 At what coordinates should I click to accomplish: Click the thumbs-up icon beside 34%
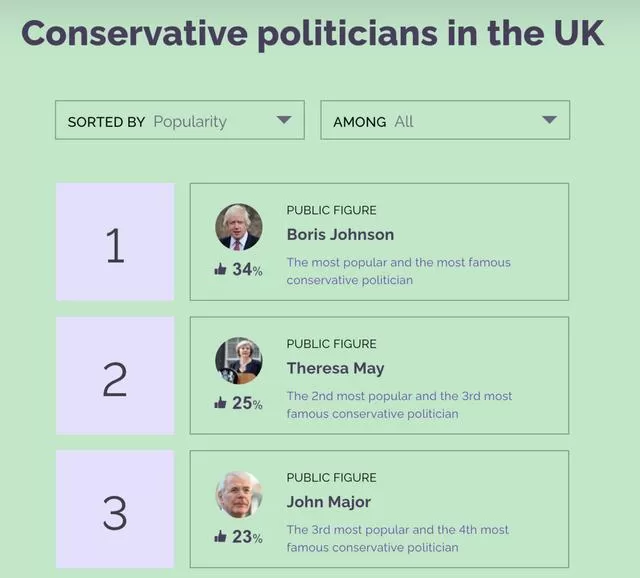[x=220, y=269]
